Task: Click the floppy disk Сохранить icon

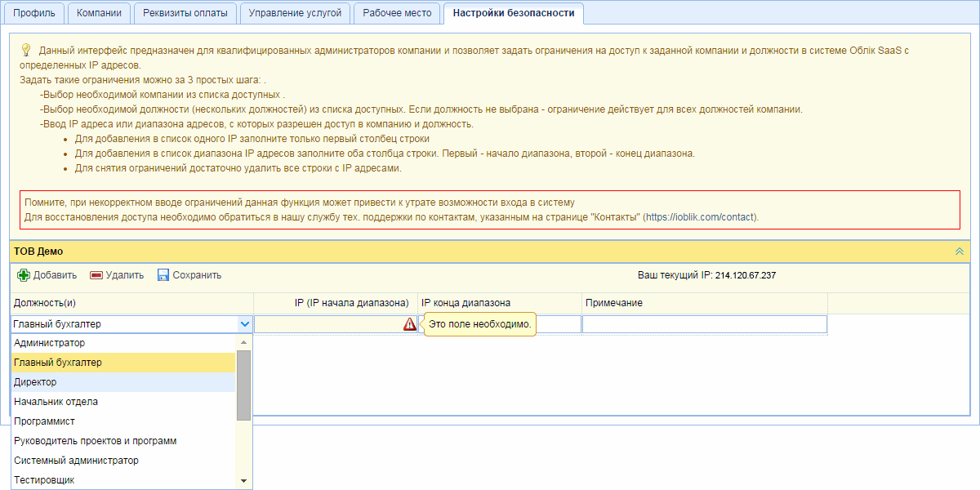Action: pyautogui.click(x=163, y=275)
